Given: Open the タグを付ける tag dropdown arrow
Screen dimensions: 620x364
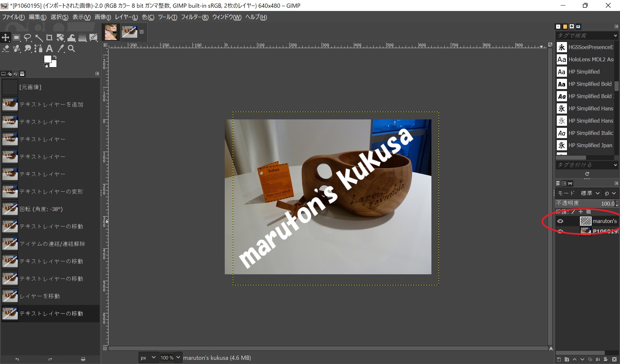Looking at the screenshot, I should click(615, 165).
